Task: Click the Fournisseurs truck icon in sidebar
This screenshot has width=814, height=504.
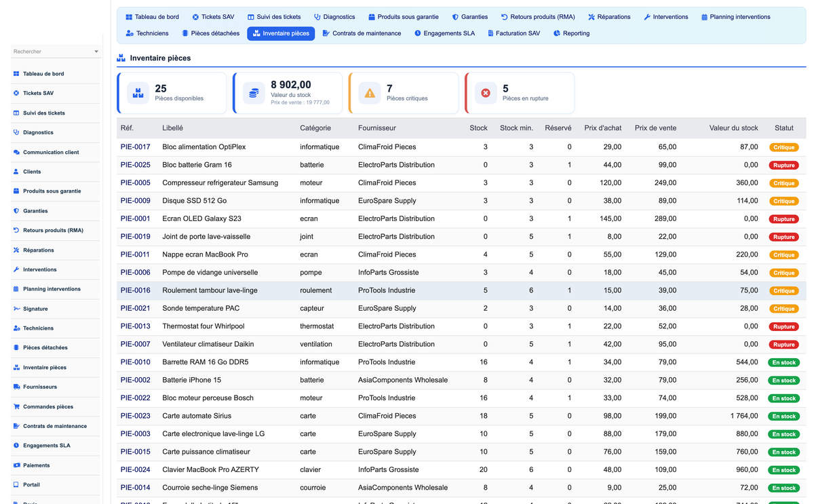Action: click(x=16, y=387)
